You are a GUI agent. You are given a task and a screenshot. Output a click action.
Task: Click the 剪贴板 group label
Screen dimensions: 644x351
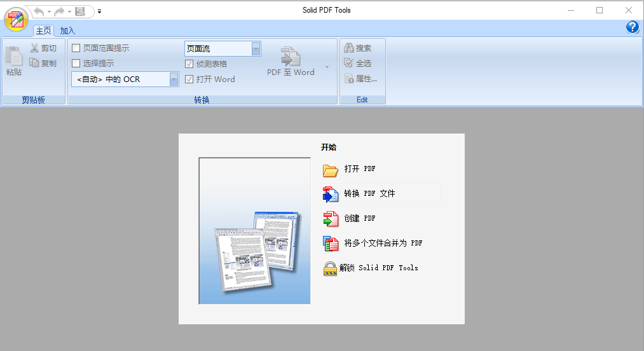click(x=33, y=100)
